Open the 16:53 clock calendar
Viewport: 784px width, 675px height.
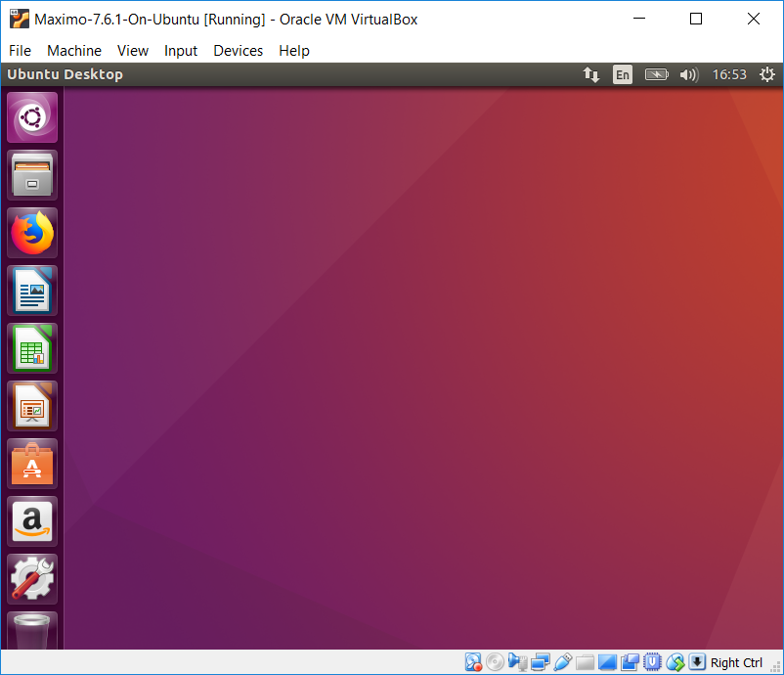pyautogui.click(x=729, y=74)
